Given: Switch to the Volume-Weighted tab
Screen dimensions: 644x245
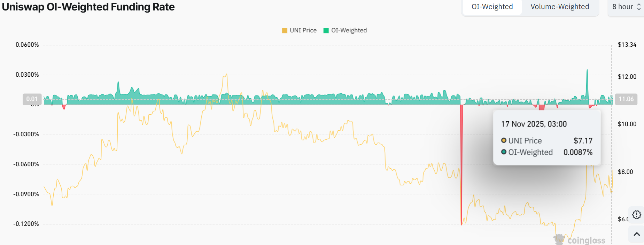Looking at the screenshot, I should [560, 7].
